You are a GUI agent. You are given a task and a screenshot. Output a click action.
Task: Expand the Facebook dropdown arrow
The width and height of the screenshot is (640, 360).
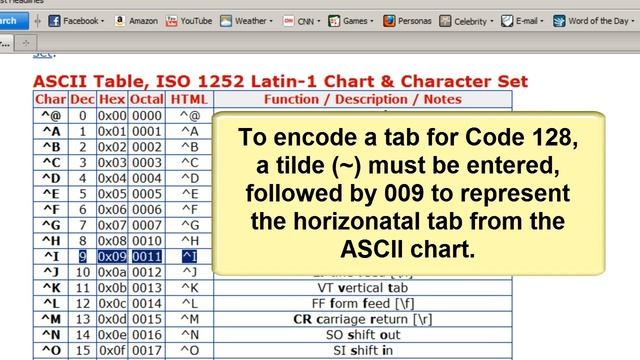point(102,21)
